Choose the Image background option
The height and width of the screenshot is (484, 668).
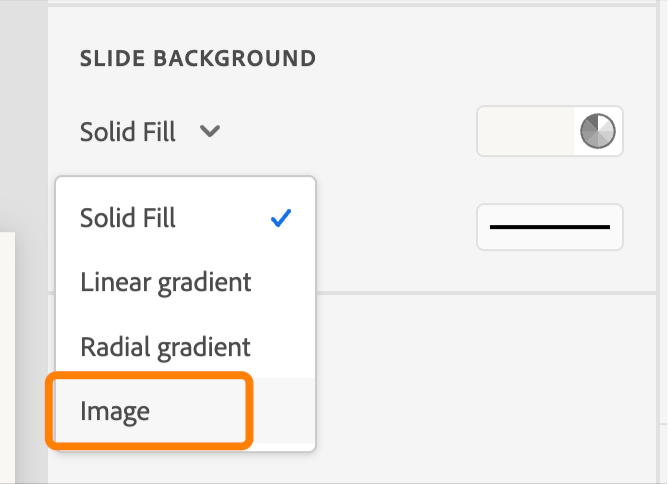pos(115,411)
